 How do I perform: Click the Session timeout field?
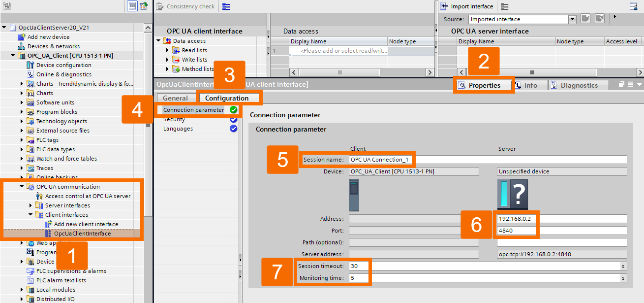click(x=485, y=266)
